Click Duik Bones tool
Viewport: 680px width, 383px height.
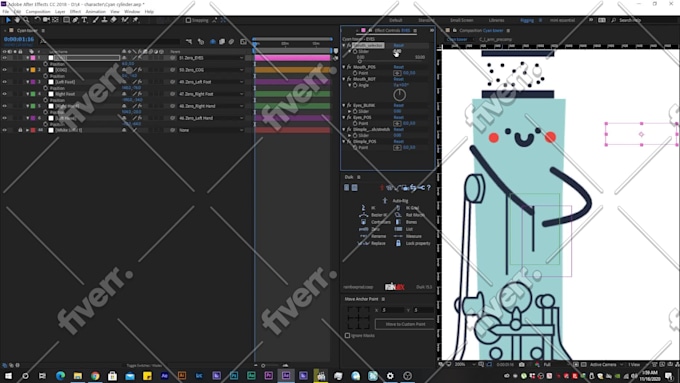(398, 222)
